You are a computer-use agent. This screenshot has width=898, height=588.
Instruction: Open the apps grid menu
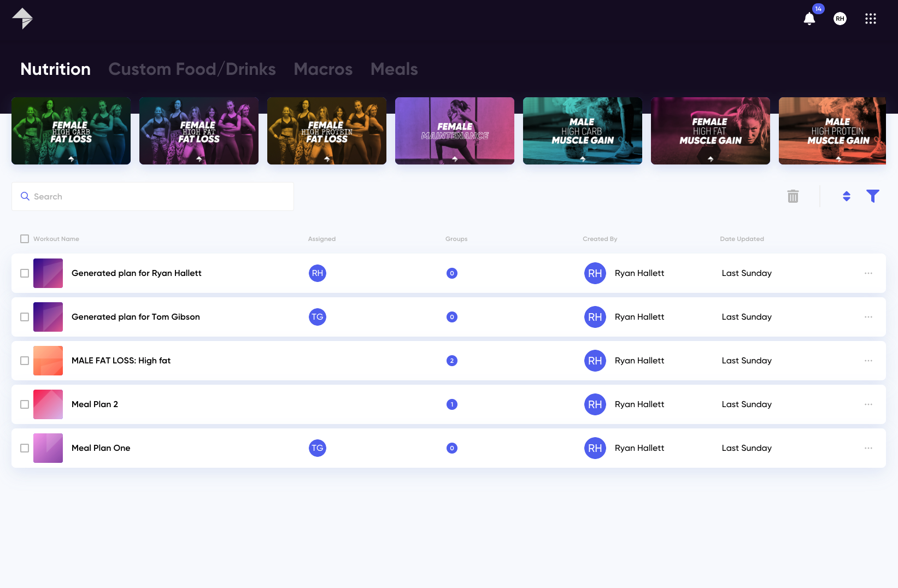point(871,19)
